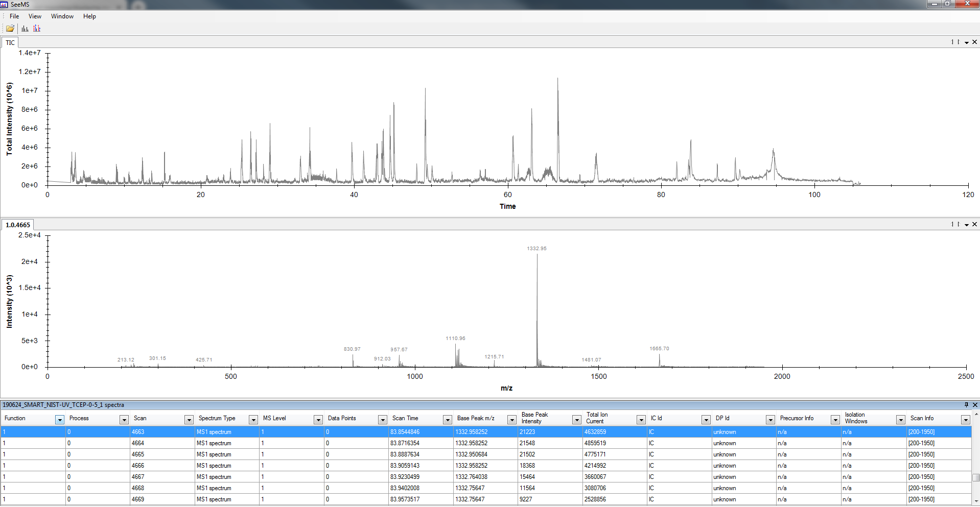Image resolution: width=980 pixels, height=507 pixels.
Task: Open the File menu
Action: pyautogui.click(x=14, y=16)
